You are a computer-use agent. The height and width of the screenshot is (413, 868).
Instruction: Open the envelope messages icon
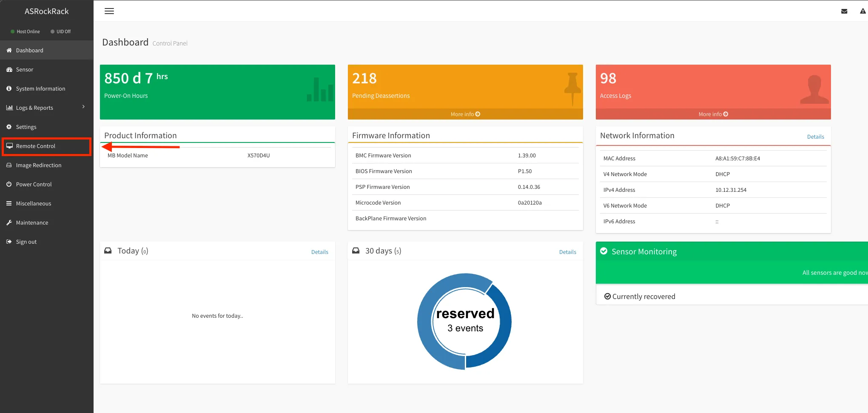coord(844,11)
